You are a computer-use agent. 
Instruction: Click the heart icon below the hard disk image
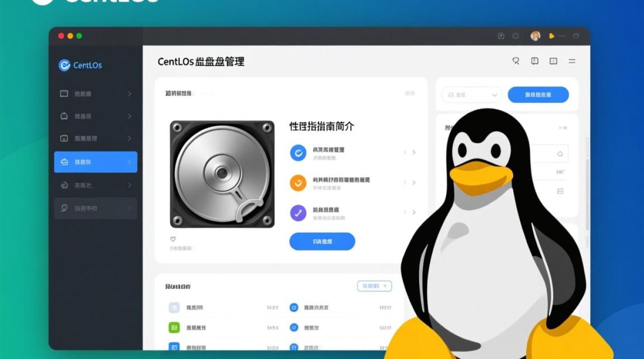173,239
